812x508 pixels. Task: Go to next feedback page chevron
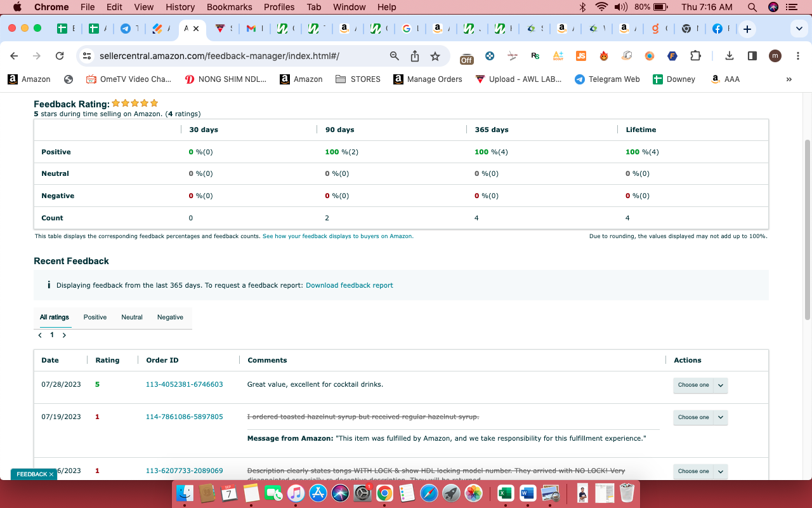click(64, 335)
